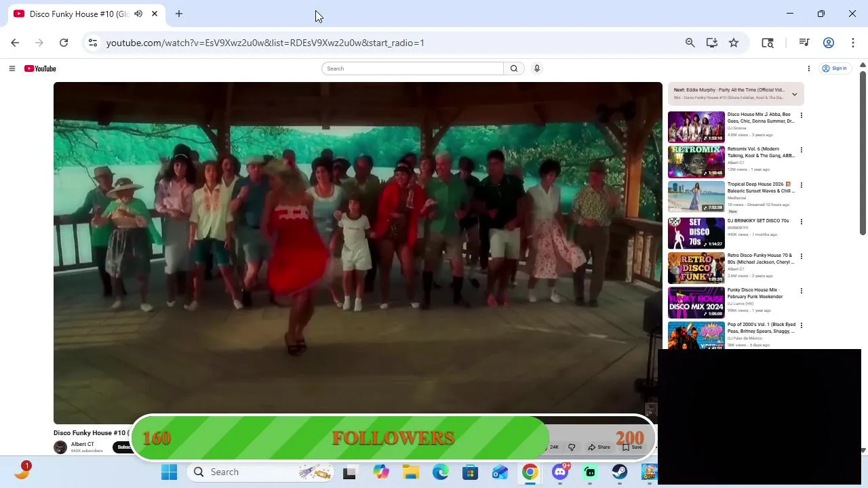Go to YouTube home via logo
The image size is (868, 488).
[x=40, y=68]
